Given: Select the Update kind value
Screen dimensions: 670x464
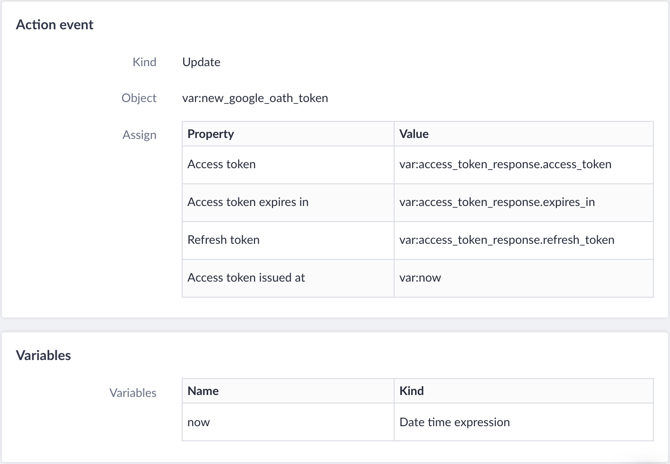Looking at the screenshot, I should (201, 62).
